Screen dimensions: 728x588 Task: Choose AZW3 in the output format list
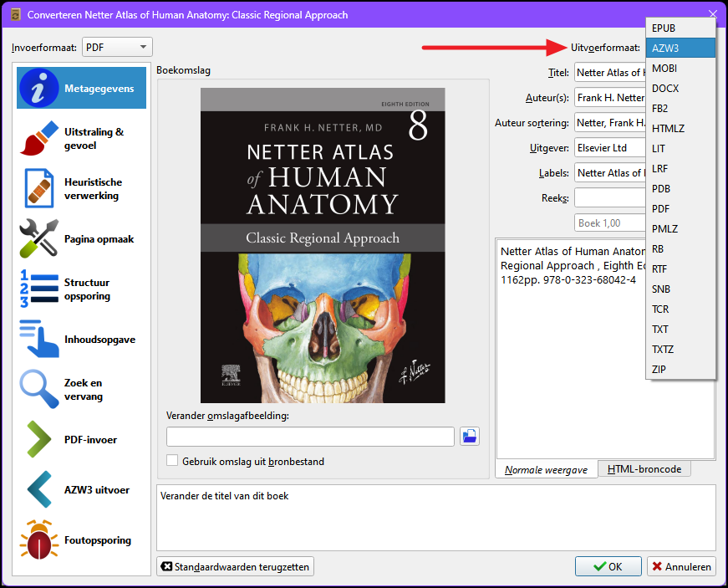(x=680, y=48)
